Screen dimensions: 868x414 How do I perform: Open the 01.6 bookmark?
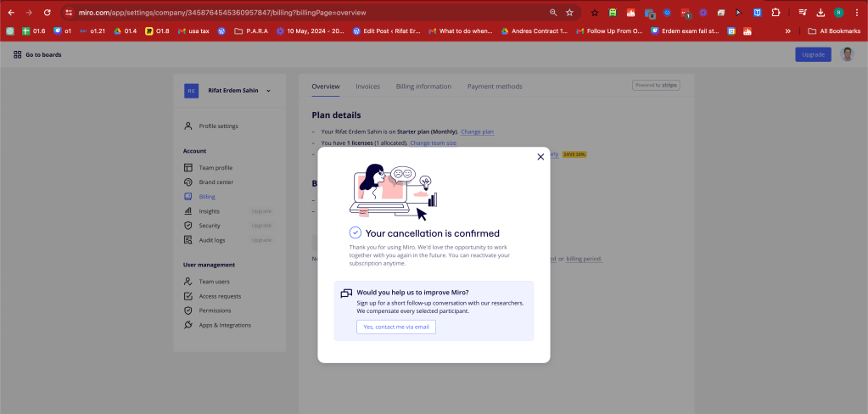click(34, 31)
